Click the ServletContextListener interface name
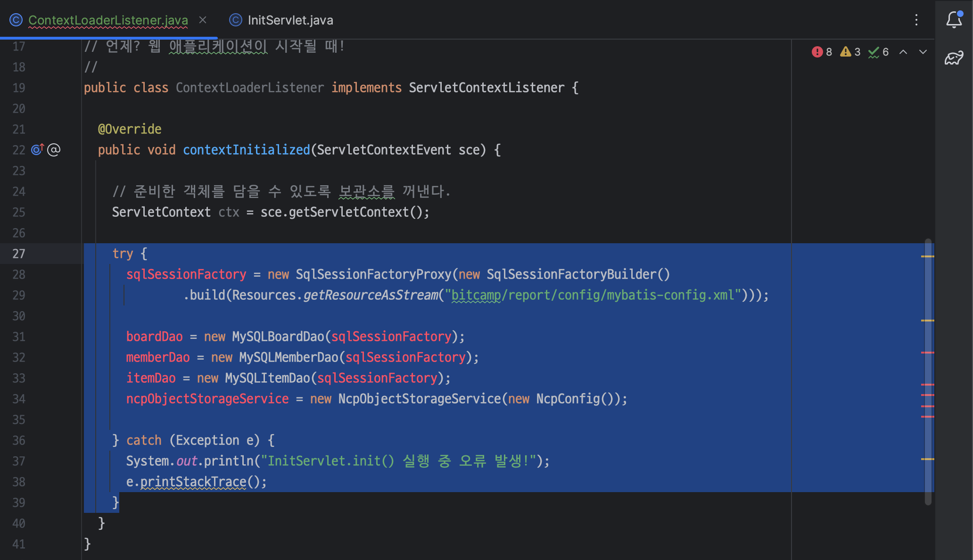973x560 pixels. coord(486,88)
